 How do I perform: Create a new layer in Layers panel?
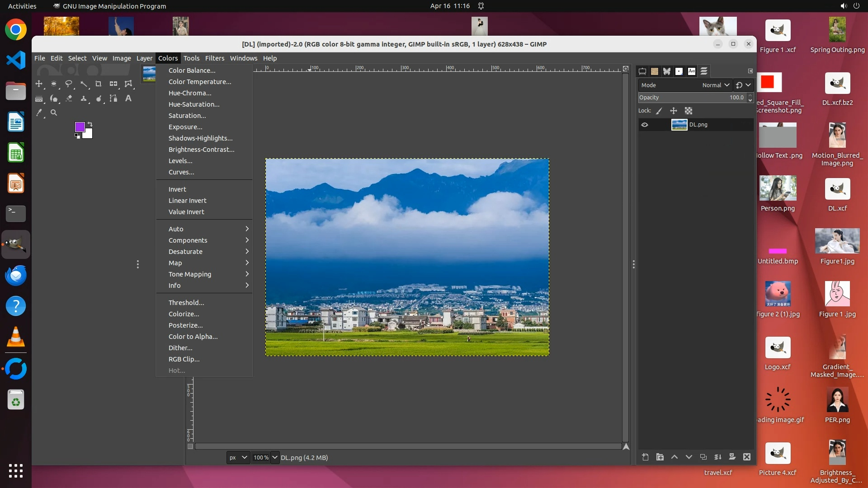coord(645,457)
